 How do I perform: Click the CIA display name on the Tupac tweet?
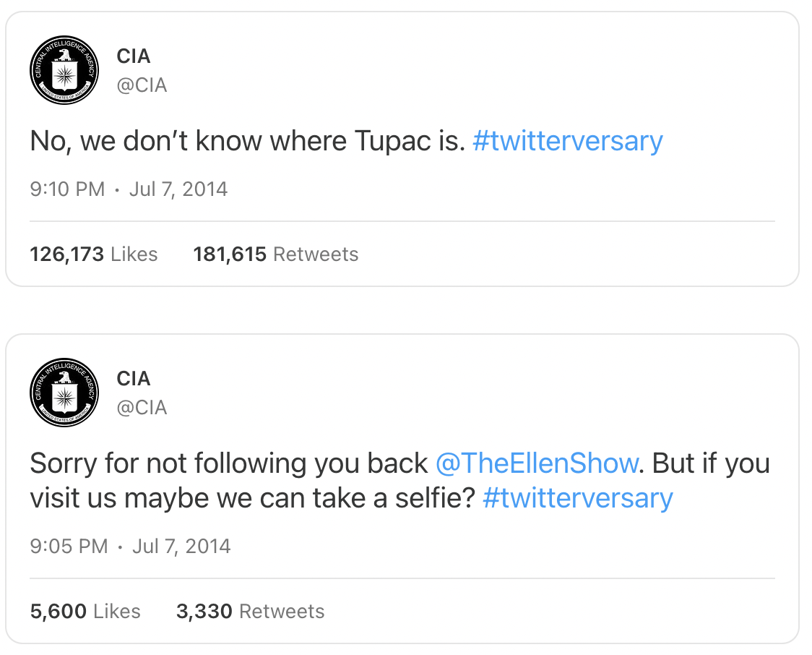pos(134,56)
